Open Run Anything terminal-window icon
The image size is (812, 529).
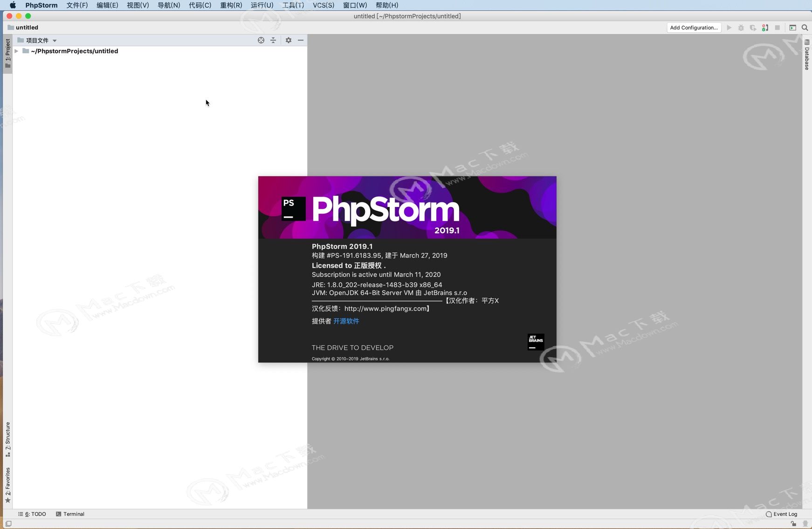[x=792, y=27]
